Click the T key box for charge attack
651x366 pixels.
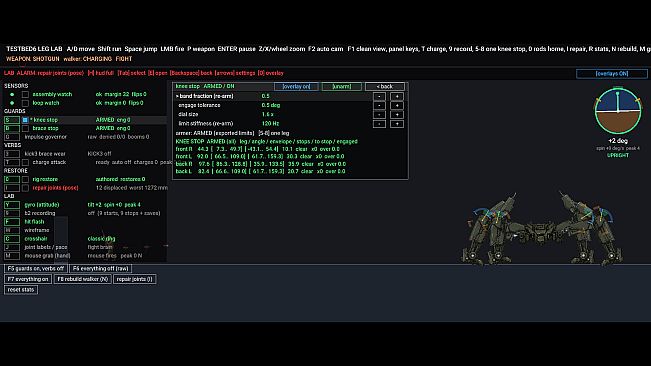(12, 162)
